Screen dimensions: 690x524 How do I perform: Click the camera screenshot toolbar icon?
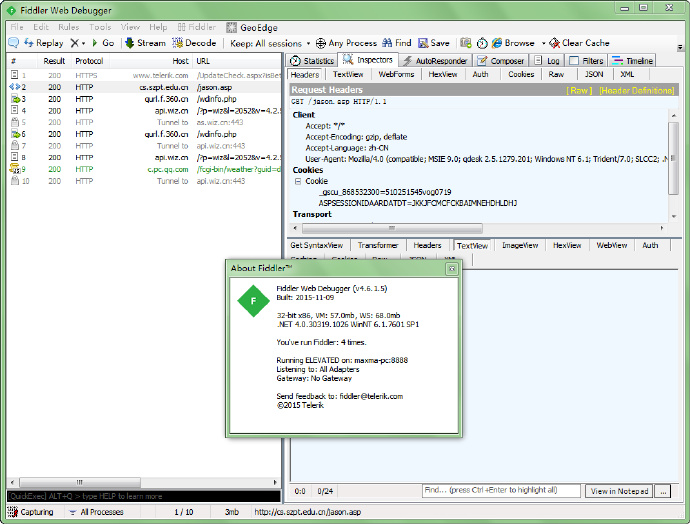coord(466,43)
